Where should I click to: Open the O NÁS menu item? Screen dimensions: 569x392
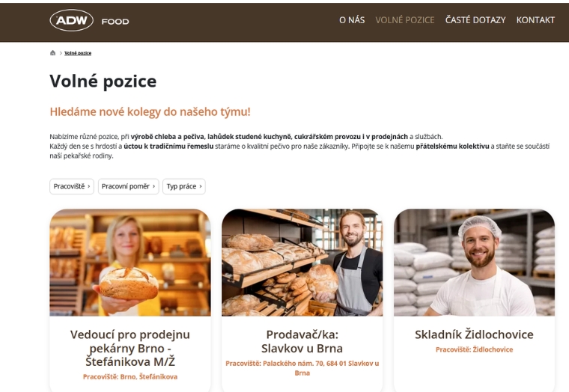[x=352, y=20]
